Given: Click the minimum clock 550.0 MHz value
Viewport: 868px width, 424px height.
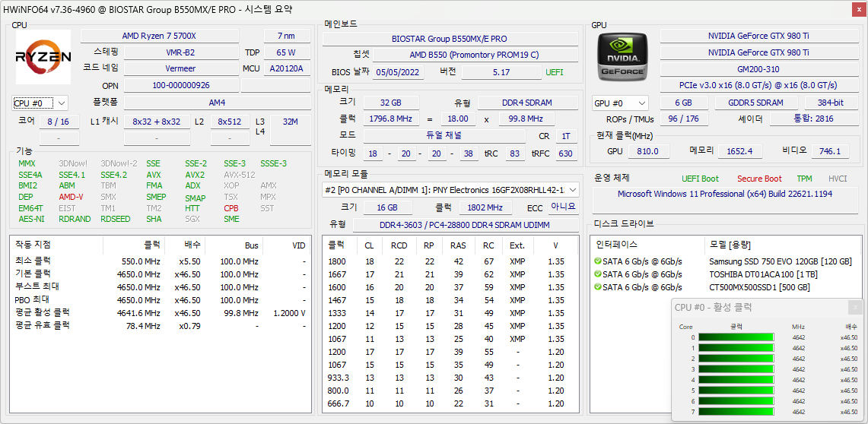Looking at the screenshot, I should point(141,261).
